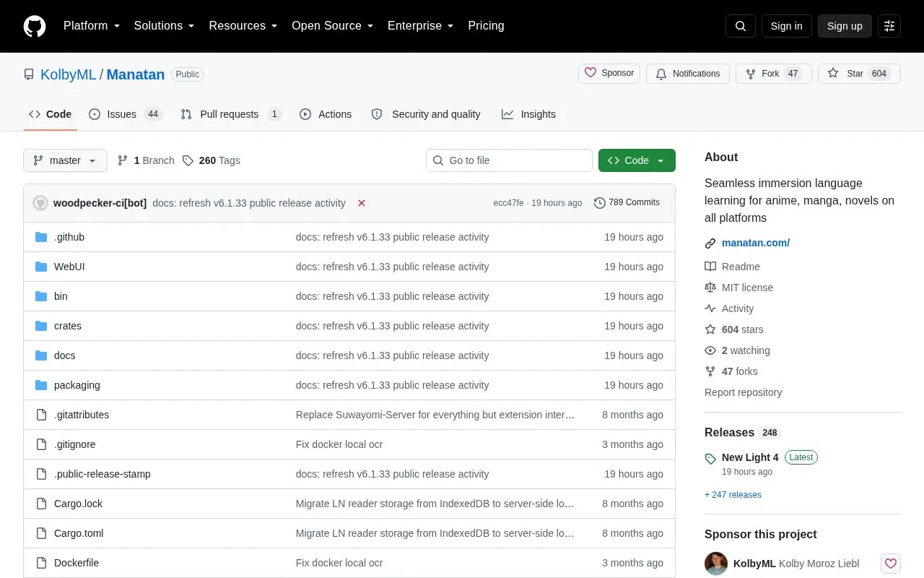Fork the repository
Viewport: 924px width, 578px height.
(x=774, y=74)
